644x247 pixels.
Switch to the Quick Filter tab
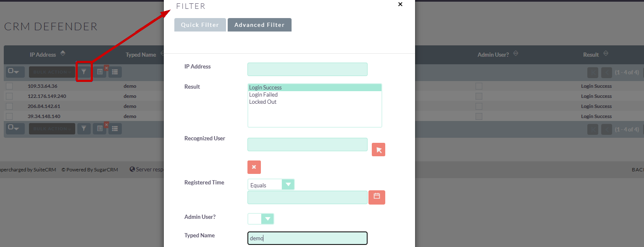pos(200,25)
